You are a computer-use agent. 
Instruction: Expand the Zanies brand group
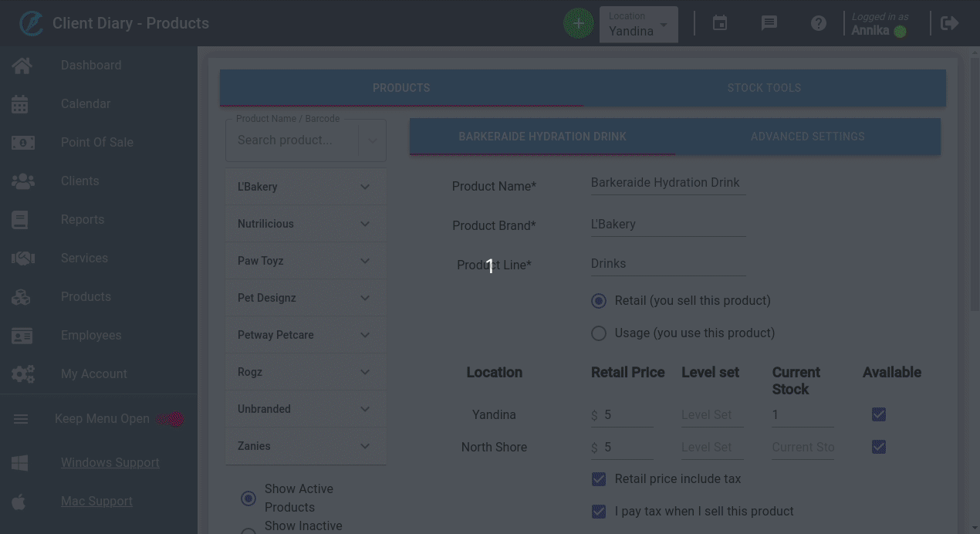click(306, 446)
